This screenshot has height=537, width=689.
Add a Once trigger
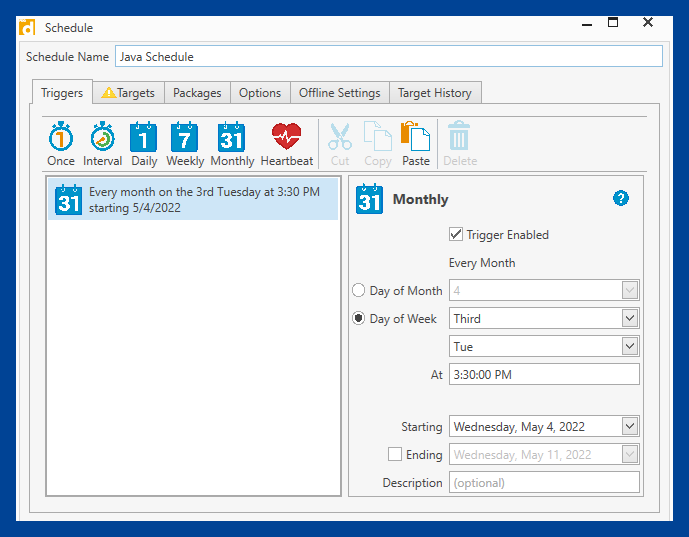[61, 144]
